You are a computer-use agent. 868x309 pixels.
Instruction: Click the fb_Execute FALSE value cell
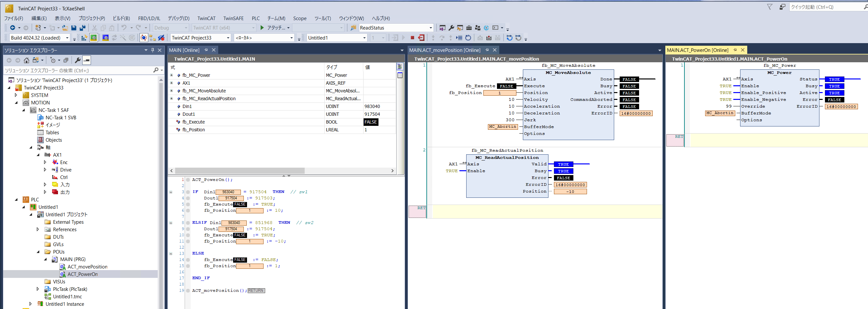tap(371, 122)
